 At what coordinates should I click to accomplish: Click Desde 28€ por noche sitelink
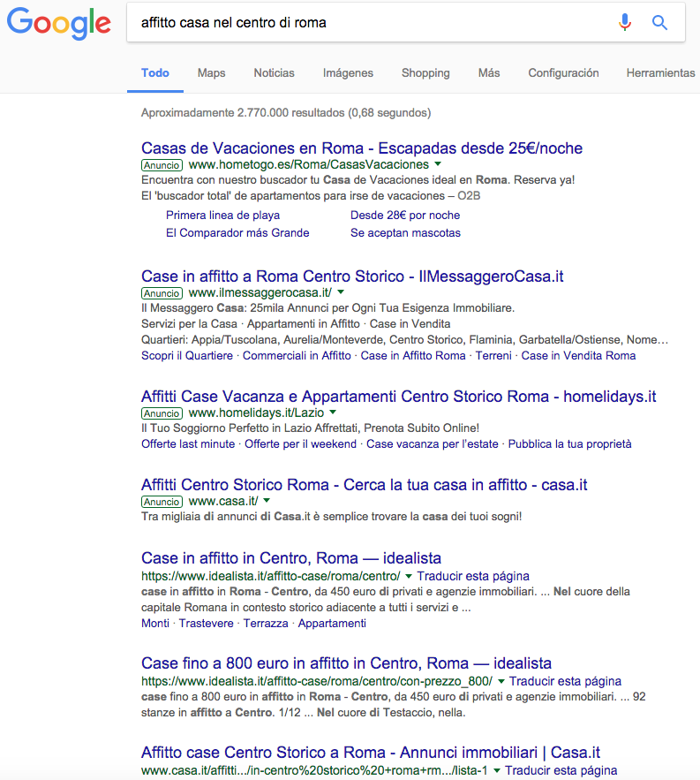pyautogui.click(x=405, y=216)
